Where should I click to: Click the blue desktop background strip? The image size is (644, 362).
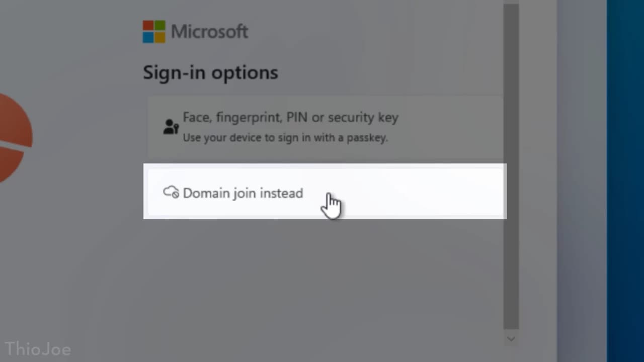point(625,181)
